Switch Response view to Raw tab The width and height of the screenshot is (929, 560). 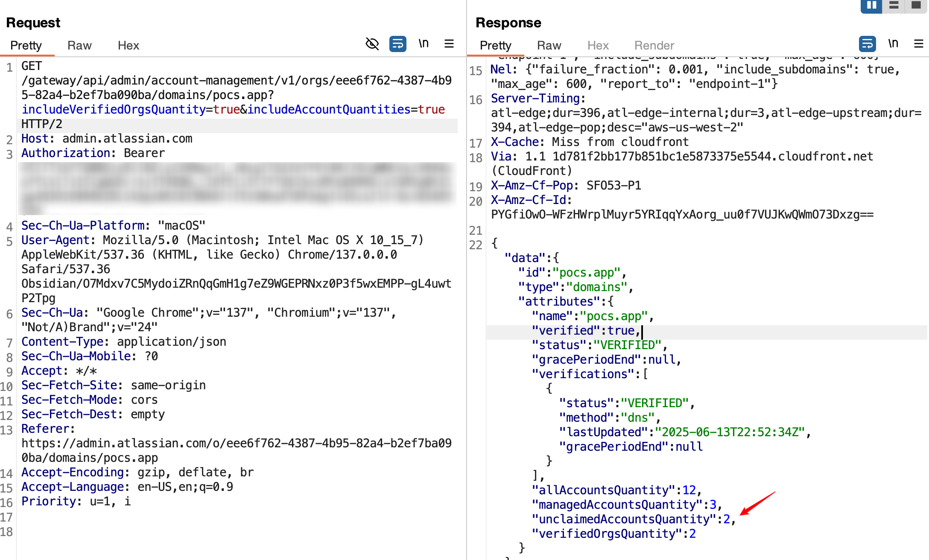point(549,45)
